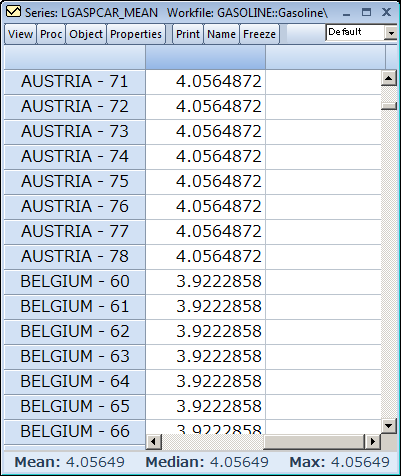Click the vertical scrollbar down arrow
This screenshot has width=401, height=476.
(x=388, y=426)
